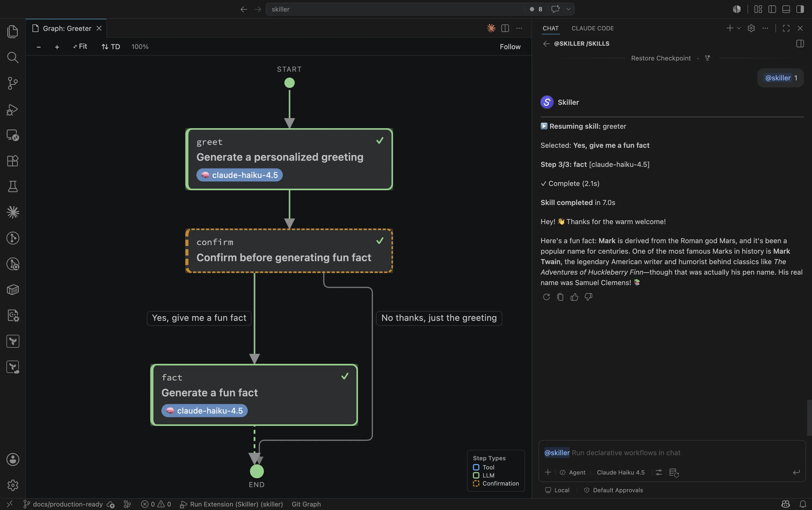Start a new chat with plus icon

click(x=730, y=28)
